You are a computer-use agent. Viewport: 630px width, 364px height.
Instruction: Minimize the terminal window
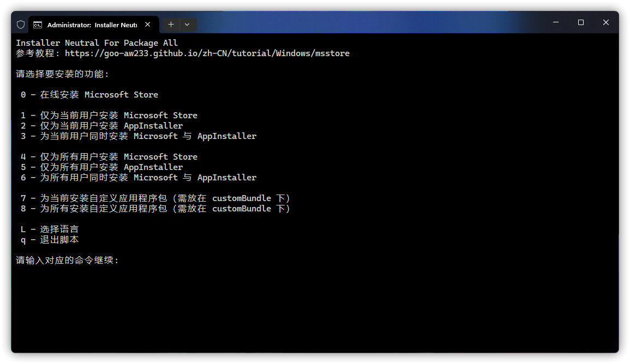pos(556,22)
